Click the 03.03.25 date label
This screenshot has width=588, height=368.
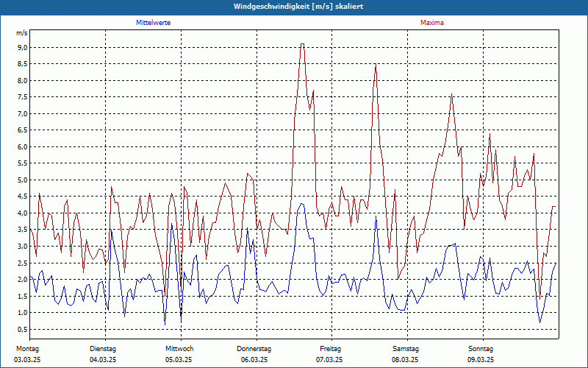pos(27,360)
